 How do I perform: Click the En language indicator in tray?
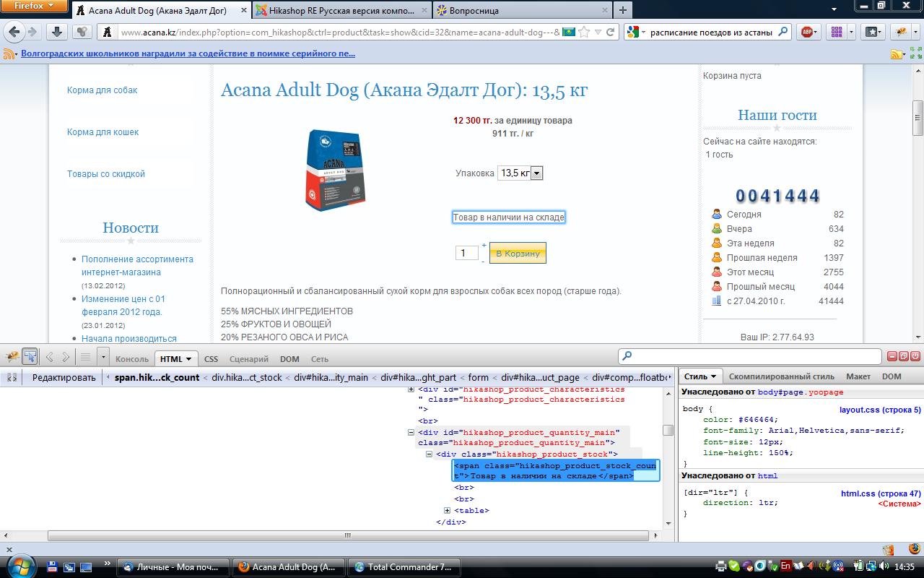pos(785,566)
